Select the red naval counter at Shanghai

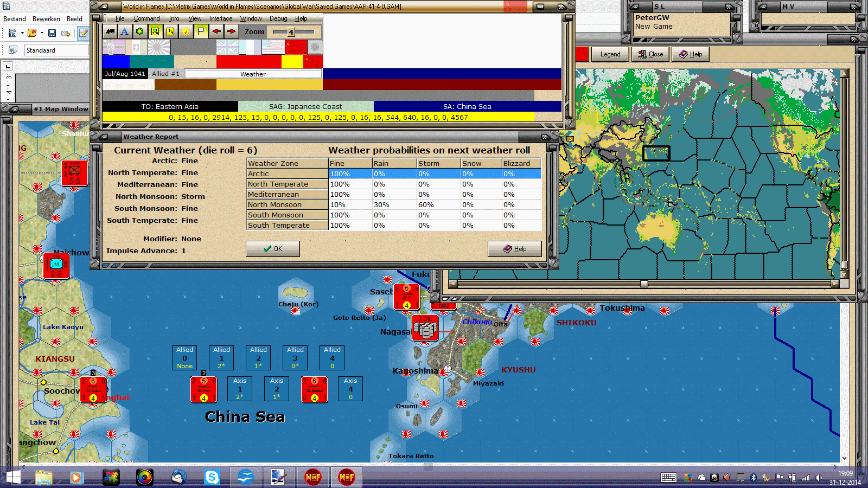point(93,389)
